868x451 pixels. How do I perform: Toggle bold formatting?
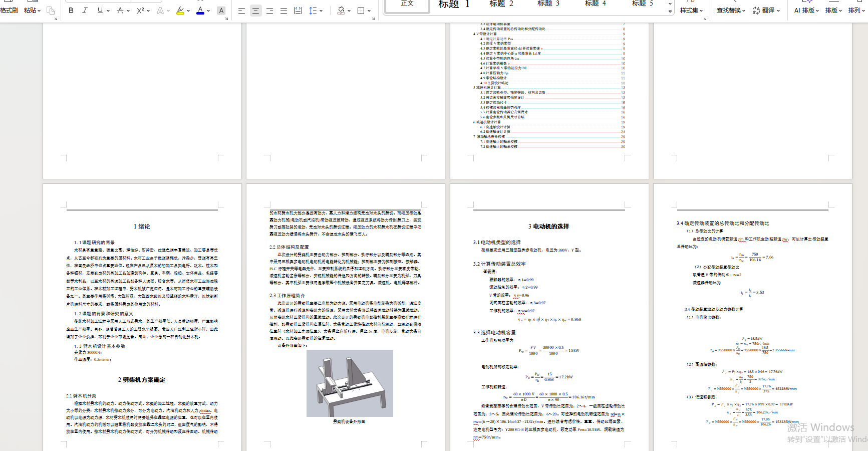pos(71,11)
